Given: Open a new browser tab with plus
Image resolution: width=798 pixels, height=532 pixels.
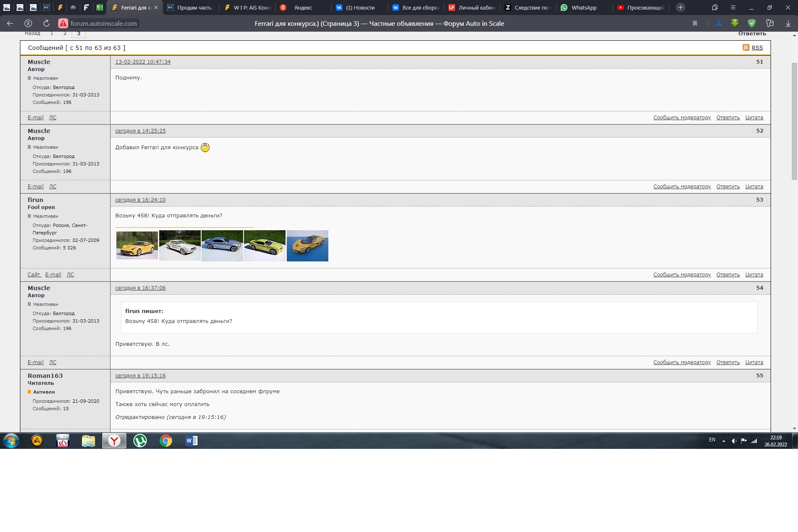Looking at the screenshot, I should pos(680,7).
